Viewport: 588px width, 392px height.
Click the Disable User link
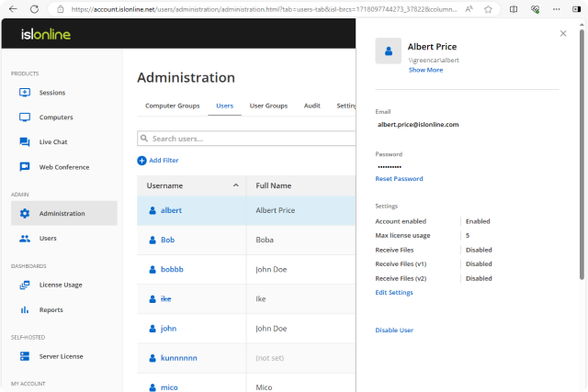(394, 330)
